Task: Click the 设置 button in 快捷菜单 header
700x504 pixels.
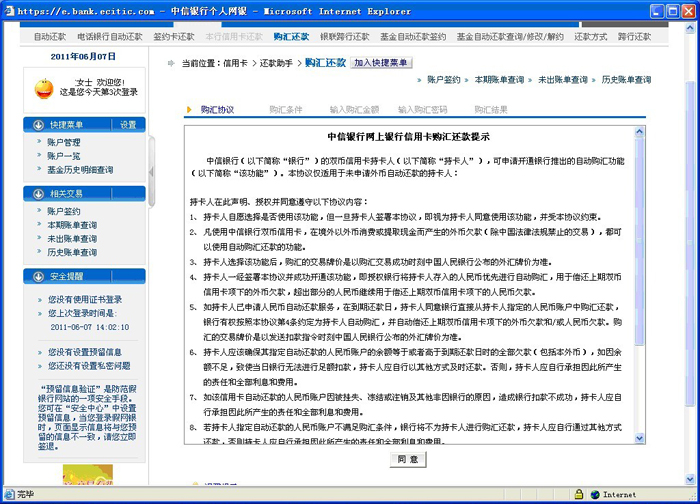Action: pyautogui.click(x=128, y=125)
